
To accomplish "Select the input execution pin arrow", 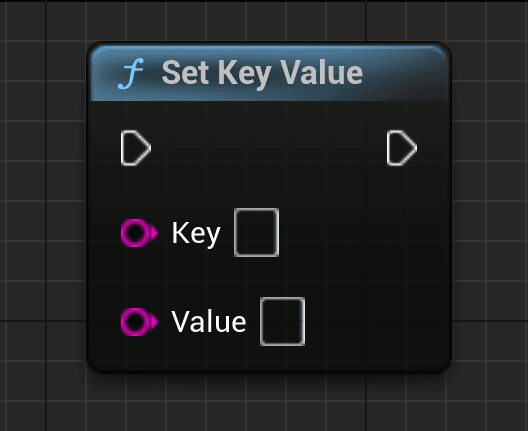I will click(136, 148).
